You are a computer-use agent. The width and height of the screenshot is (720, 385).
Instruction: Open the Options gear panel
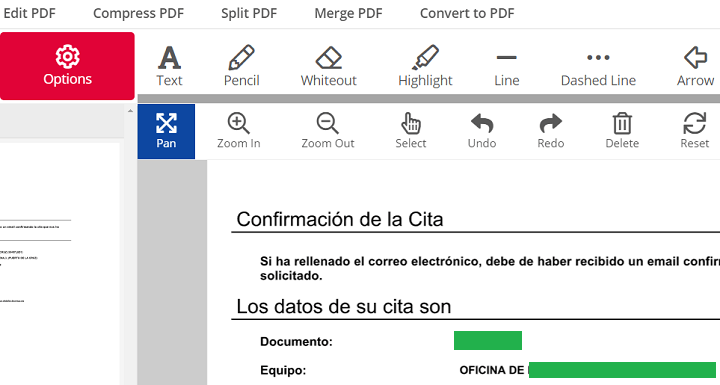(67, 66)
